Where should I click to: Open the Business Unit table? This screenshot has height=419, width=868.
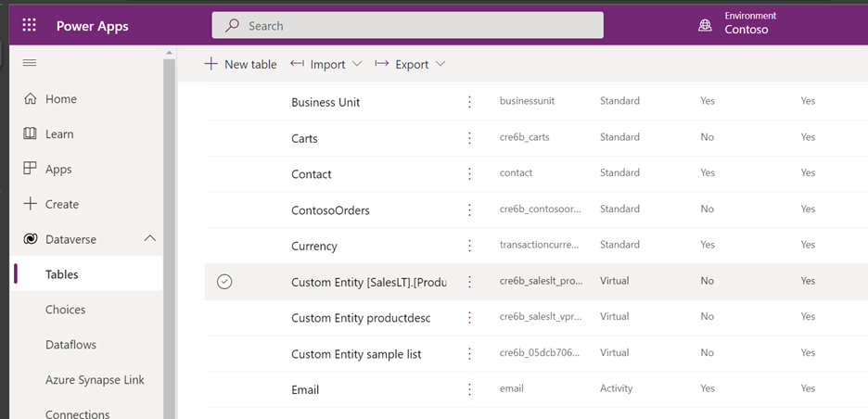coord(325,102)
